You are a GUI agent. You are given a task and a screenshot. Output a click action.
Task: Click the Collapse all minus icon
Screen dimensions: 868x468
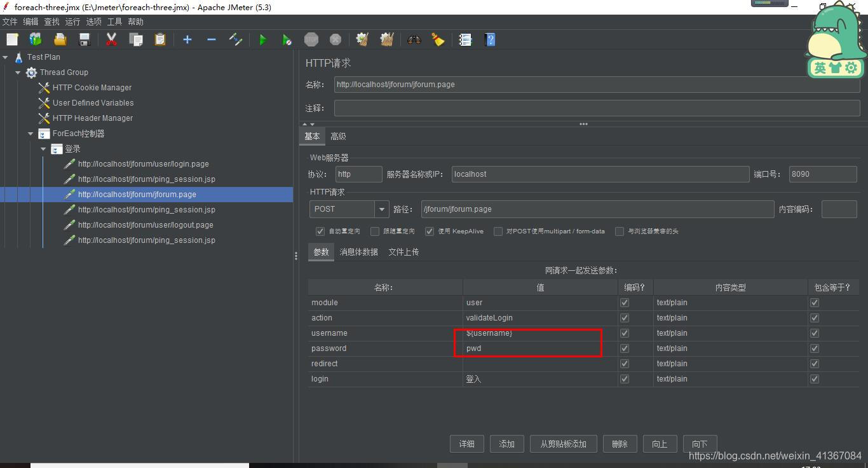[211, 39]
